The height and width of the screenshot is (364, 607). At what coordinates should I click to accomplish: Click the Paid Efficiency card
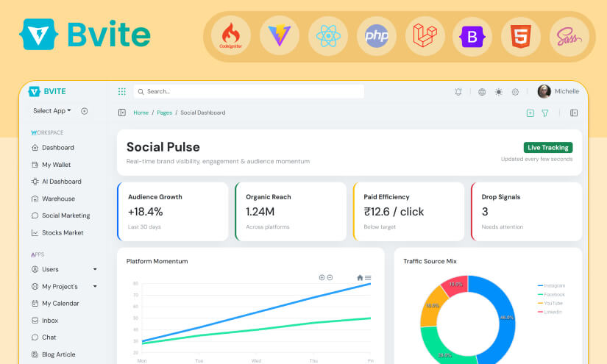tap(408, 212)
